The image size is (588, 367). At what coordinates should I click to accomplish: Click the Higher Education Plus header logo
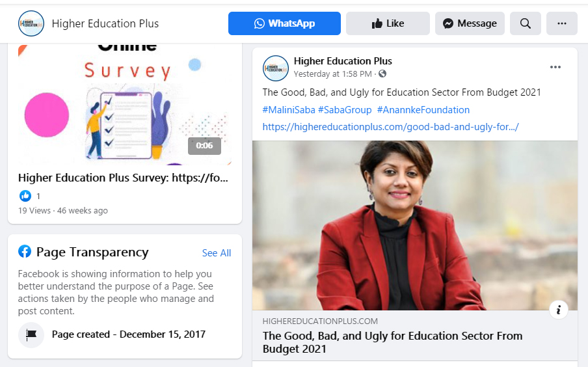(31, 23)
